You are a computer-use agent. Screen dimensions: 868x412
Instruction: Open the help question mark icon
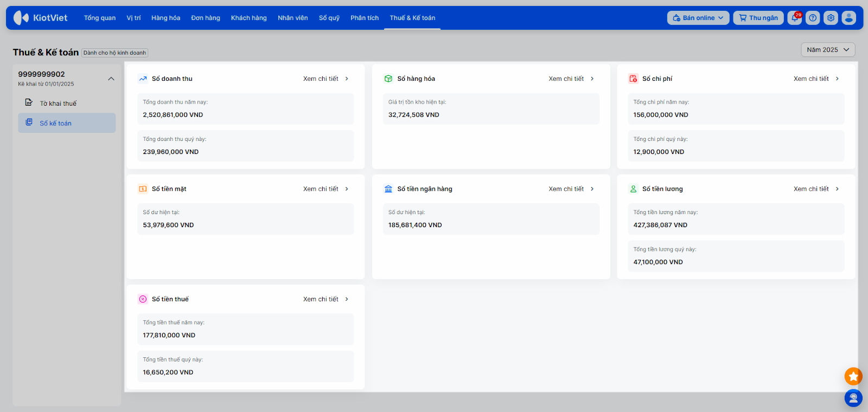pos(813,18)
